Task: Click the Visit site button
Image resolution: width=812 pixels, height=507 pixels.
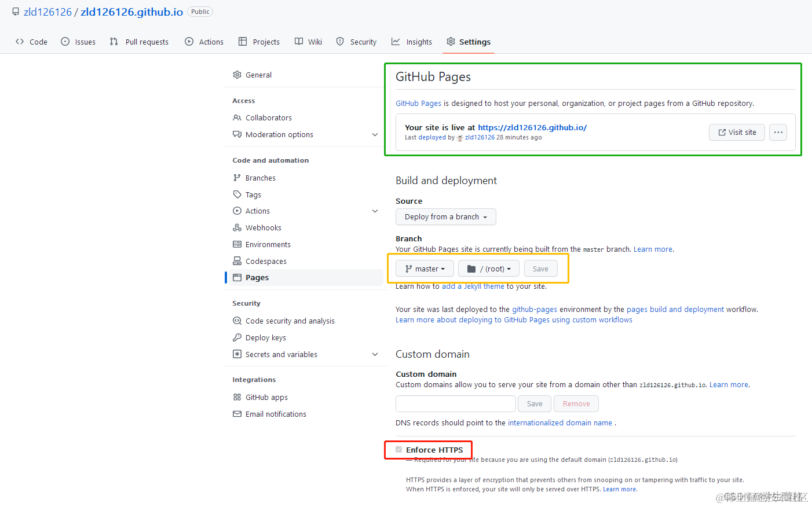Action: pyautogui.click(x=737, y=132)
